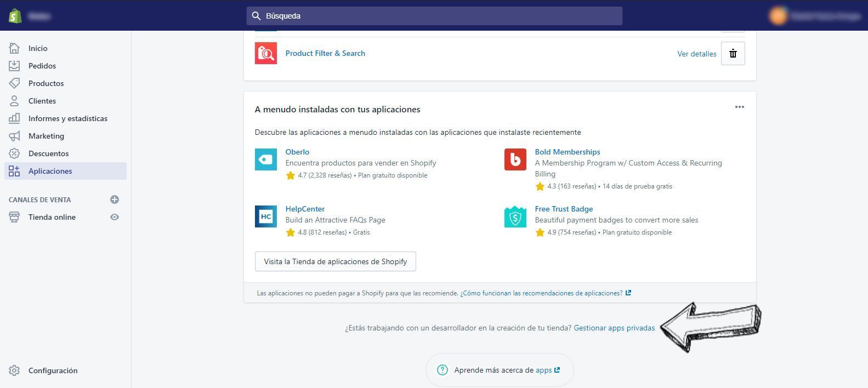Screen dimensions: 868x388
Task: Click the Marketing megaphone icon
Action: point(14,136)
